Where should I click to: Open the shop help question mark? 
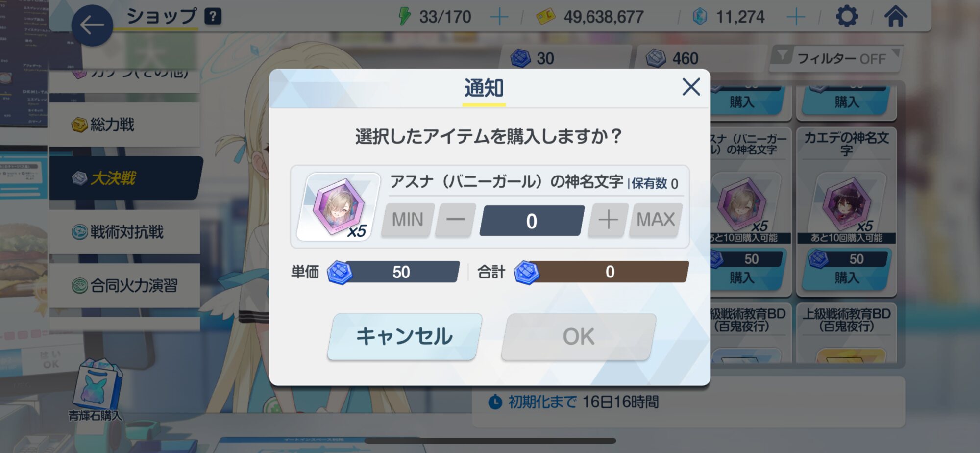tap(213, 16)
